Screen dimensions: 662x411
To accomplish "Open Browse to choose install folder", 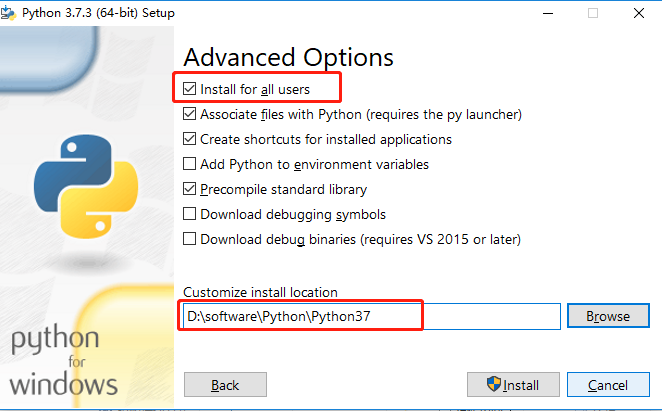I will click(x=608, y=316).
